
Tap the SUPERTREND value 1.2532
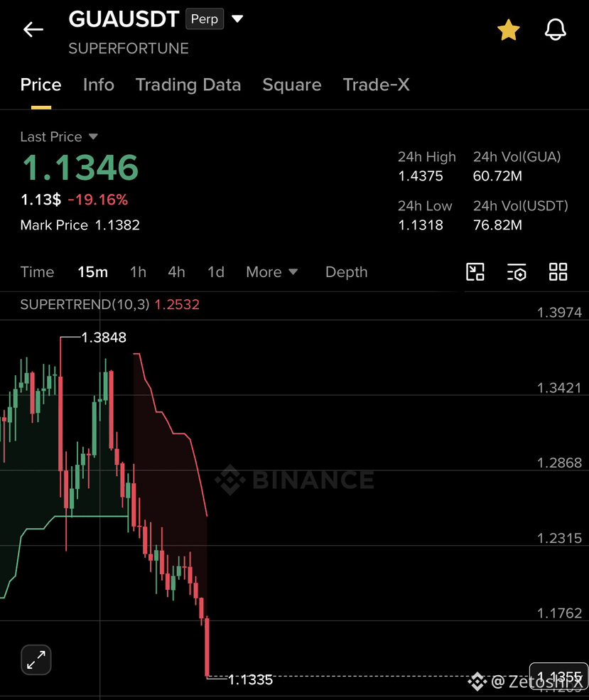pos(177,304)
